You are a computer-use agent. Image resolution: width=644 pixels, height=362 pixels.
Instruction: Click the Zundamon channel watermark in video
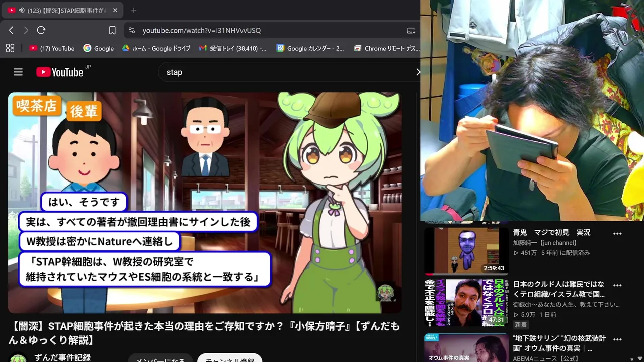386,292
